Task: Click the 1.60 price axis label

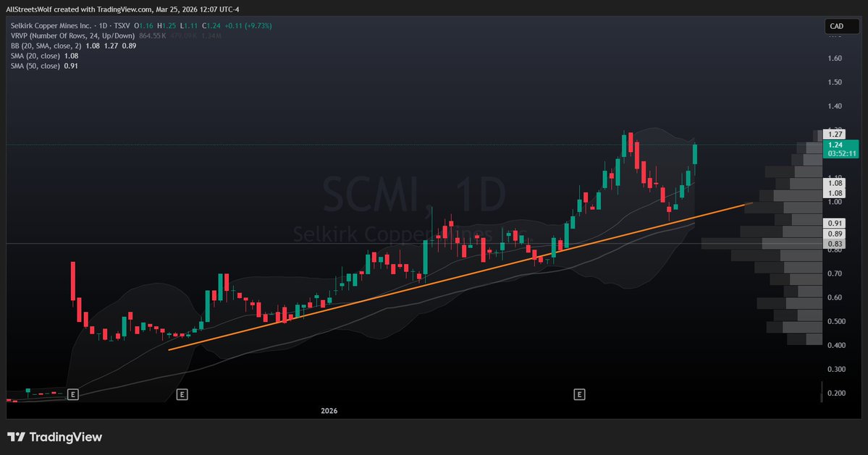Action: (x=835, y=59)
